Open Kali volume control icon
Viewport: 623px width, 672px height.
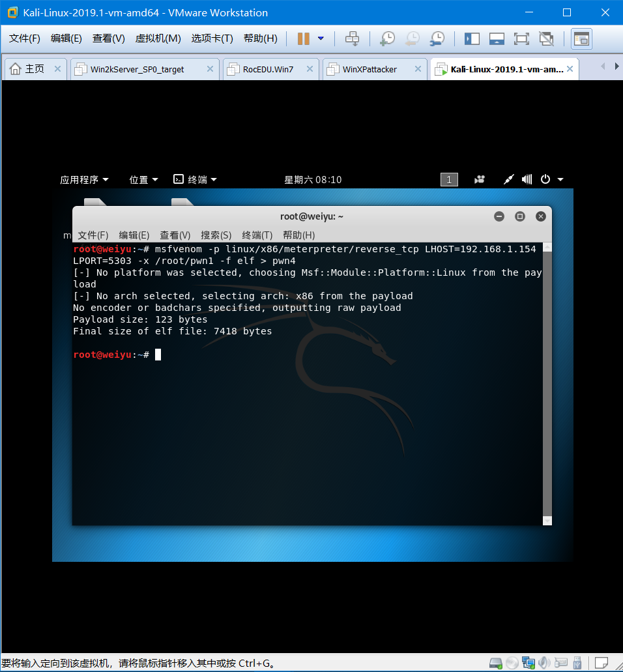click(527, 179)
